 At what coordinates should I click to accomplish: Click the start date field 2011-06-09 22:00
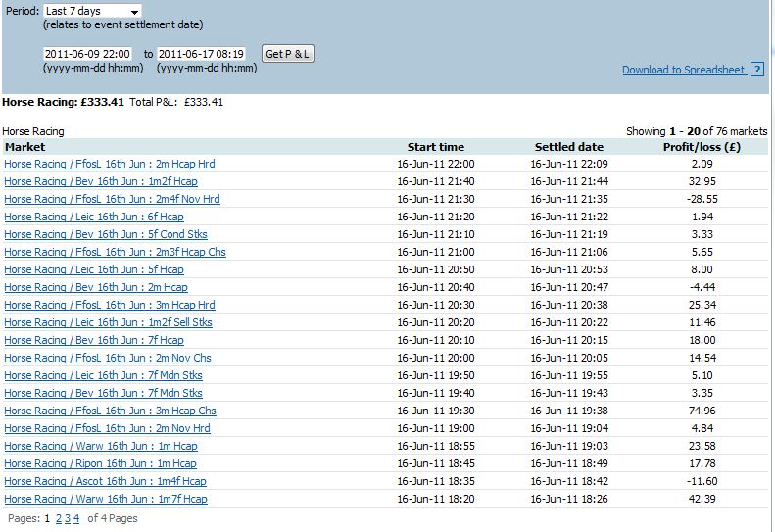tap(87, 54)
